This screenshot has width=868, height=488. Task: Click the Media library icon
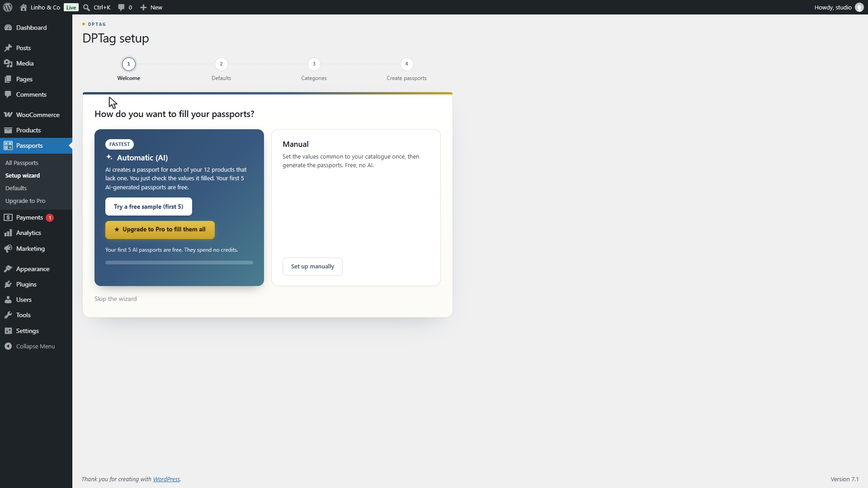[x=8, y=63]
